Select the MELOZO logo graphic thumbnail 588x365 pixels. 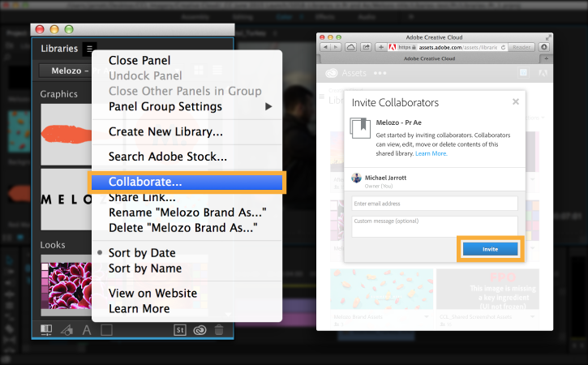click(66, 200)
